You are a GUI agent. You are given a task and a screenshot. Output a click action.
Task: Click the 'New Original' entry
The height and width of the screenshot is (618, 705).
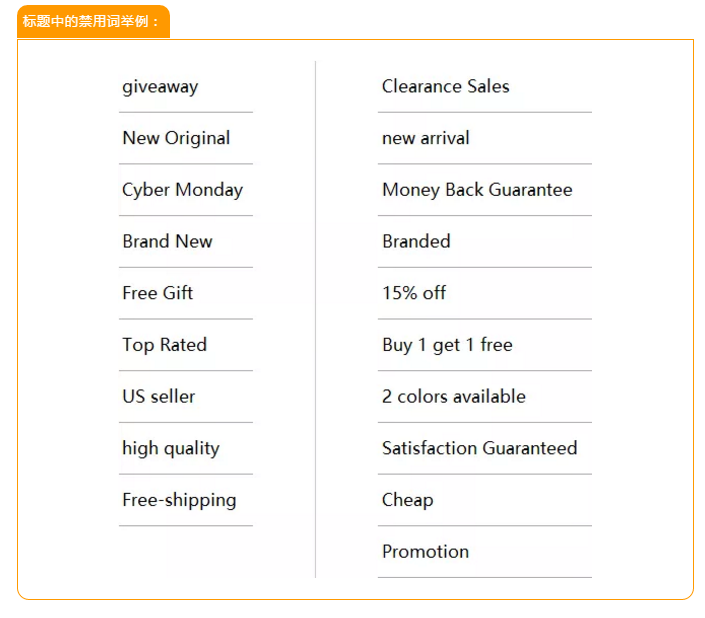pyautogui.click(x=176, y=138)
